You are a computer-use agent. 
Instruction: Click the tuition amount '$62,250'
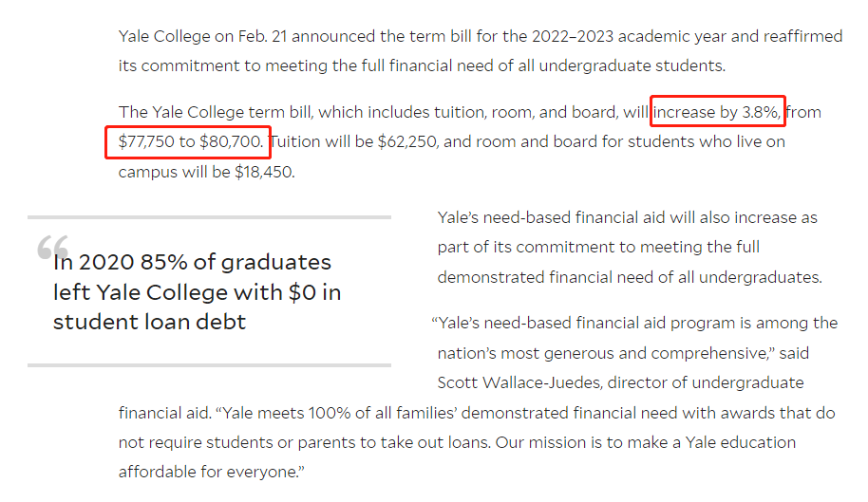(x=407, y=141)
